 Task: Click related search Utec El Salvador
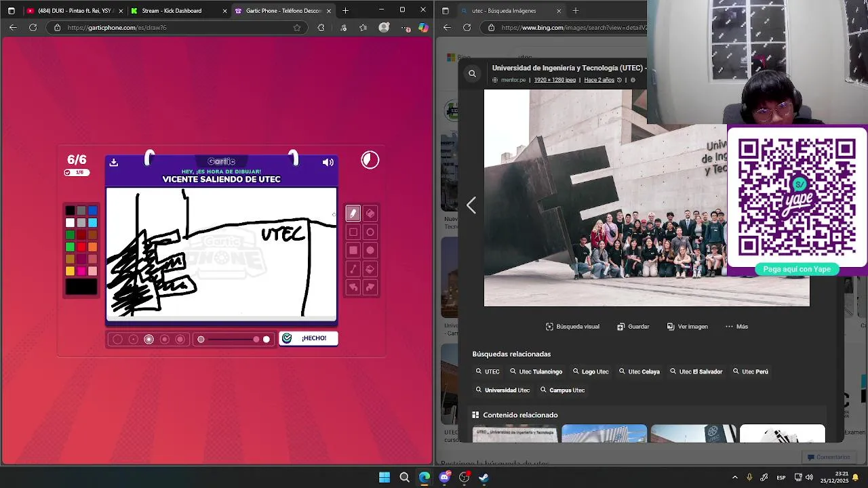(x=696, y=371)
